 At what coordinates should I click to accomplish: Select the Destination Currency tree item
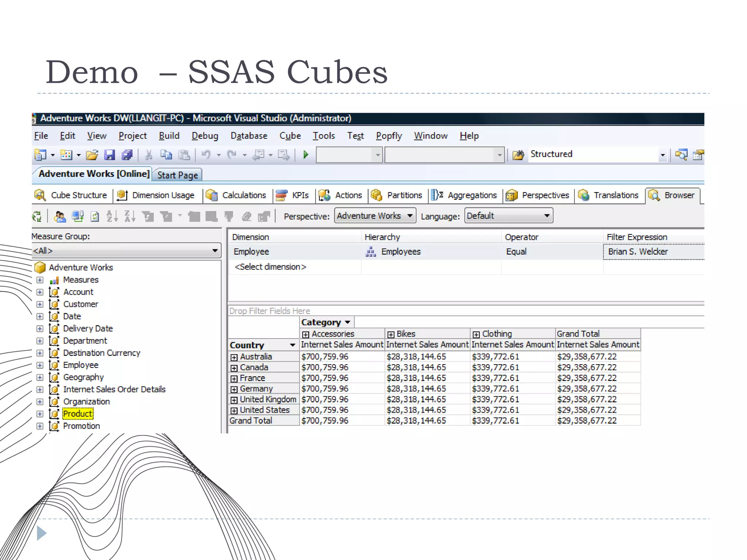101,353
